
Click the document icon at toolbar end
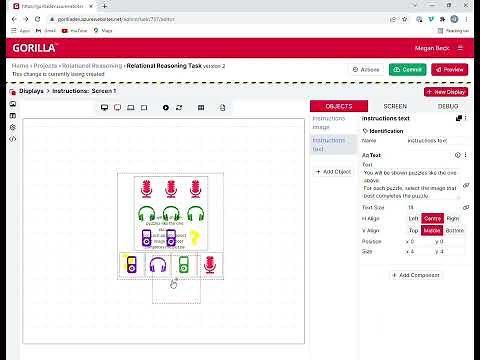223,108
